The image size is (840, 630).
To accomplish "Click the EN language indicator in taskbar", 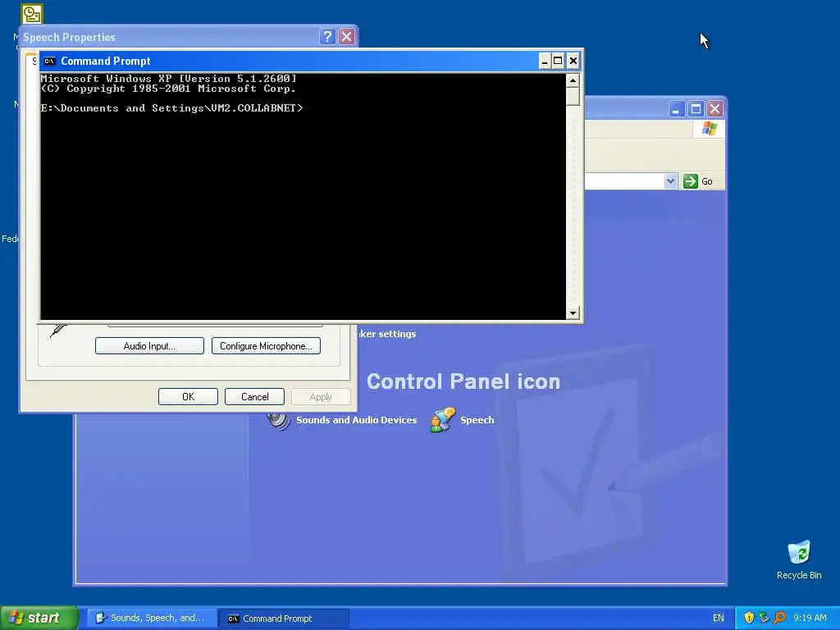I will [718, 619].
